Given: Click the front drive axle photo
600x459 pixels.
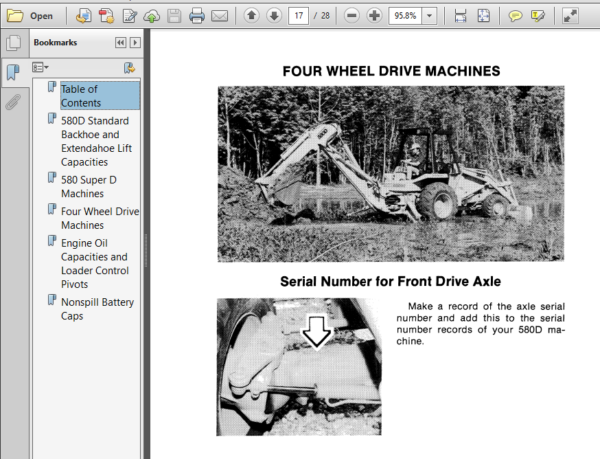Looking at the screenshot, I should click(299, 367).
